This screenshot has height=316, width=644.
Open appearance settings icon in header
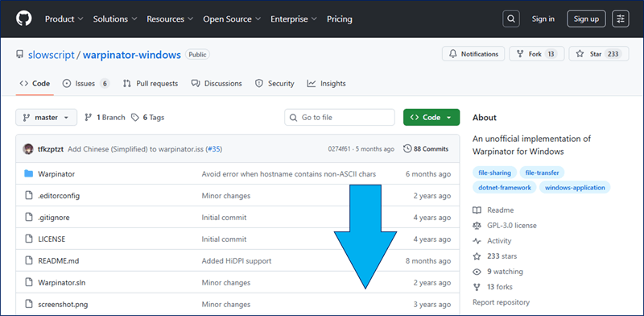pyautogui.click(x=620, y=19)
